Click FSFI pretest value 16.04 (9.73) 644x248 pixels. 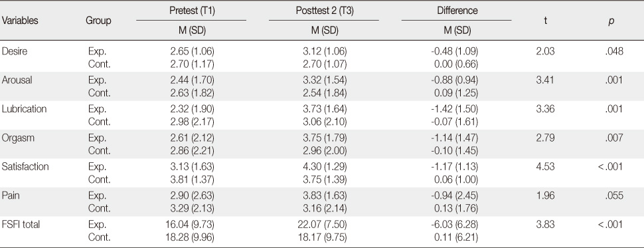pos(193,225)
